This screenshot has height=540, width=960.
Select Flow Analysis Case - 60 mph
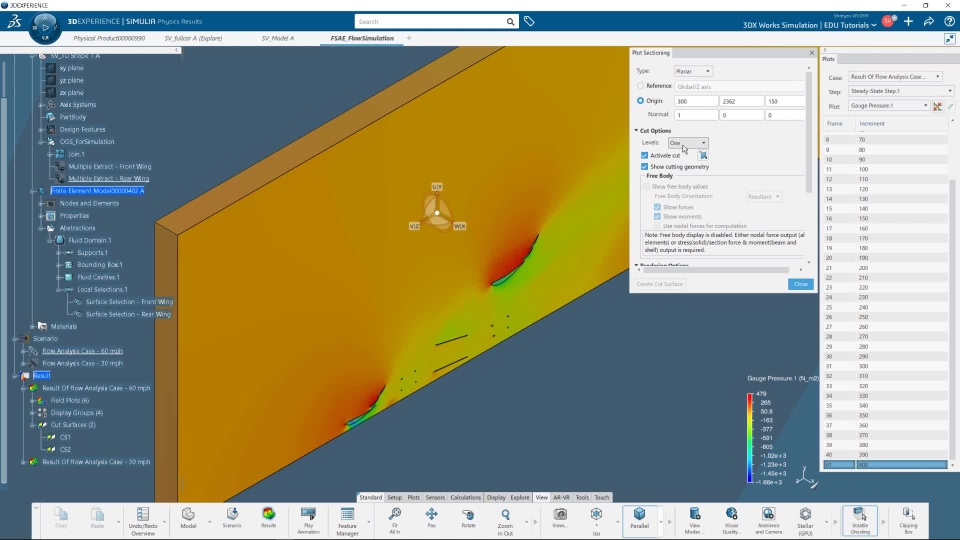83,351
